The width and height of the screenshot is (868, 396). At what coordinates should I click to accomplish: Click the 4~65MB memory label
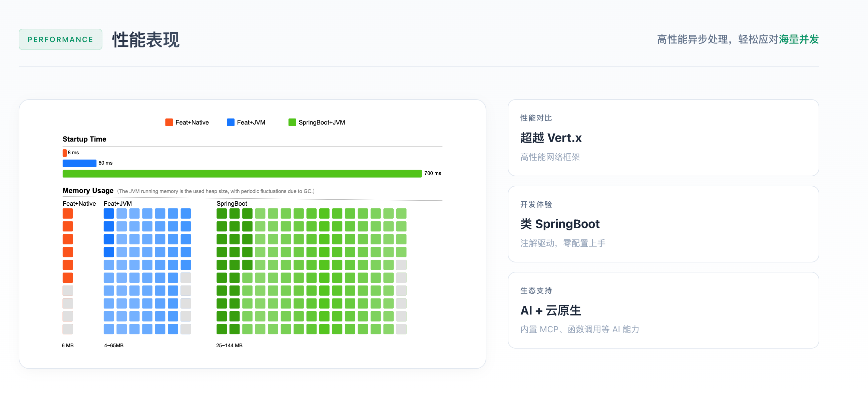coord(113,345)
